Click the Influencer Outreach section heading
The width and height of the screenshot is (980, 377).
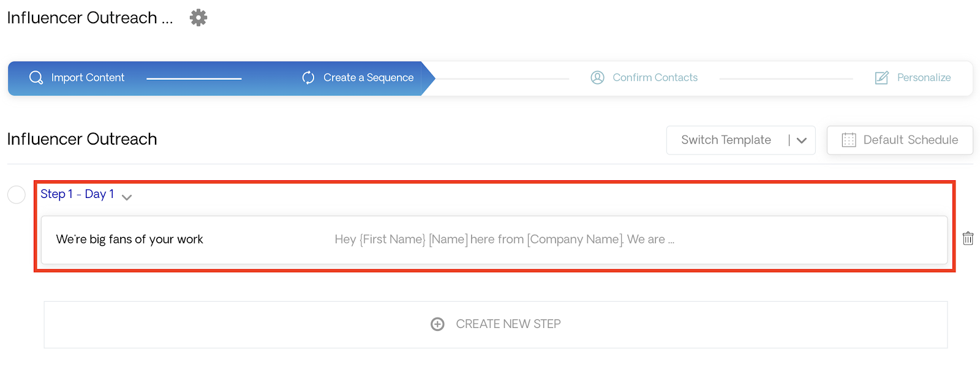pyautogui.click(x=82, y=139)
